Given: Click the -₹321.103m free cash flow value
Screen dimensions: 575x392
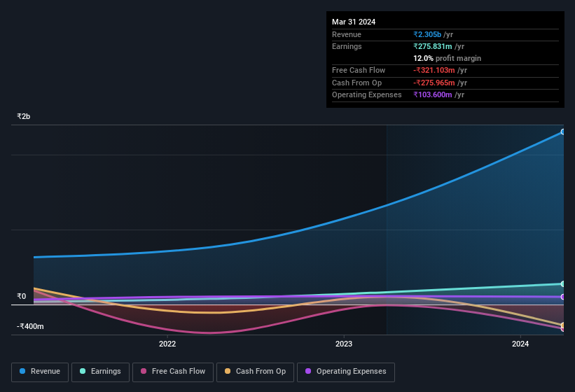Looking at the screenshot, I should (x=434, y=70).
